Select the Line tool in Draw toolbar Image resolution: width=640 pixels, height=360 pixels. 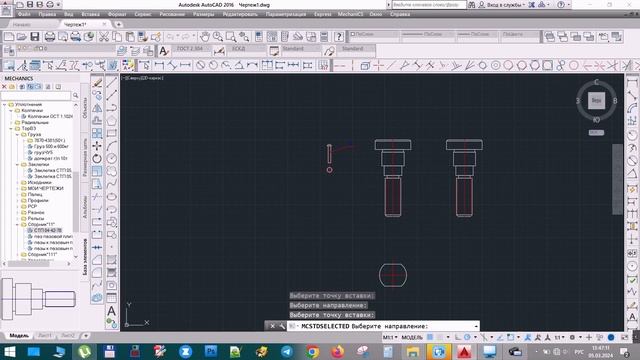pos(112,82)
